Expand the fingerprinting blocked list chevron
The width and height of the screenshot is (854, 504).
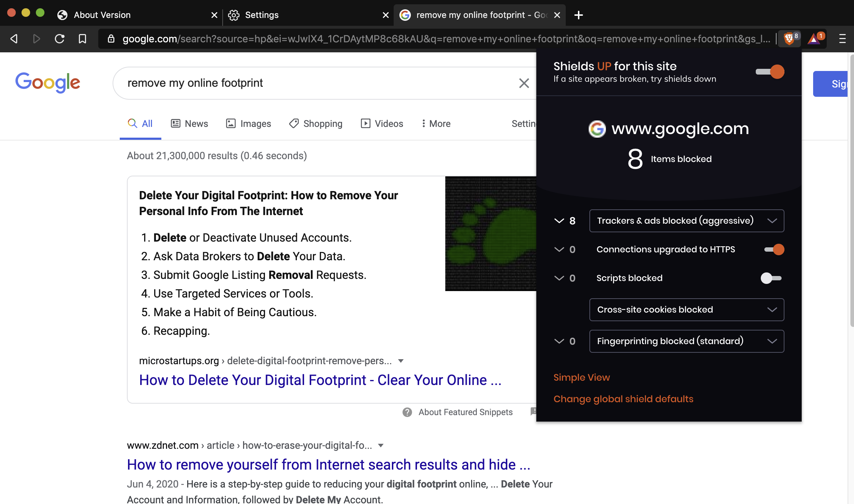[559, 341]
